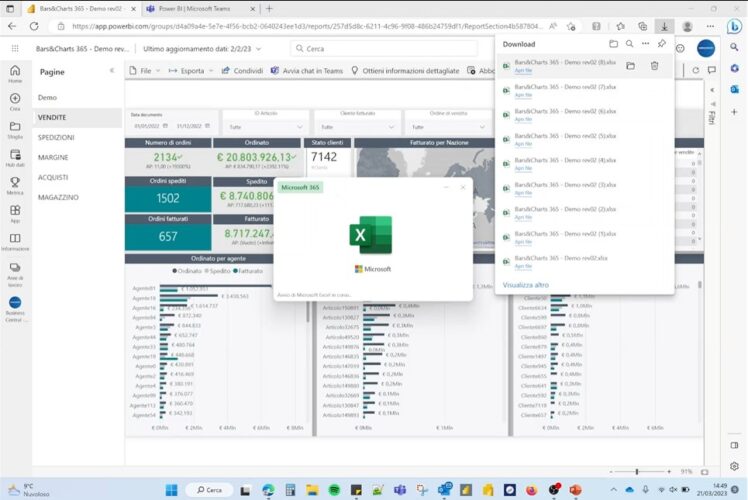Open Home in Power BI sidebar
Image resolution: width=748 pixels, height=500 pixels.
click(x=15, y=72)
